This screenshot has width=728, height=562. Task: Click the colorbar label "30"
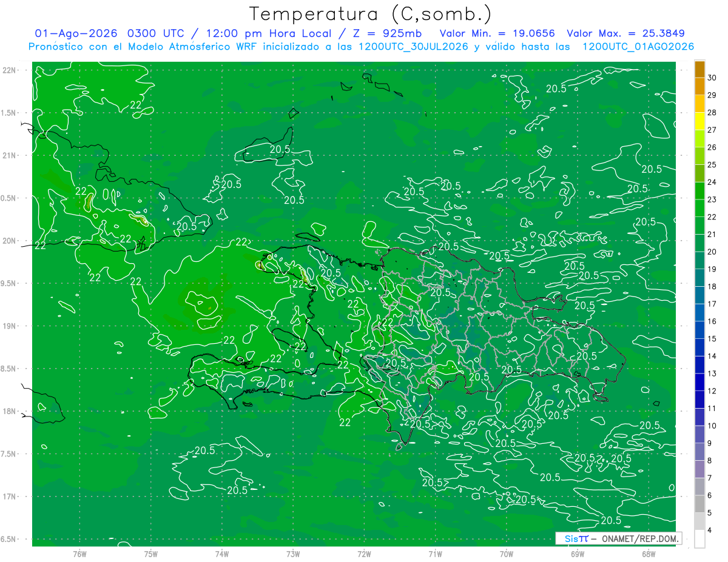(x=712, y=78)
